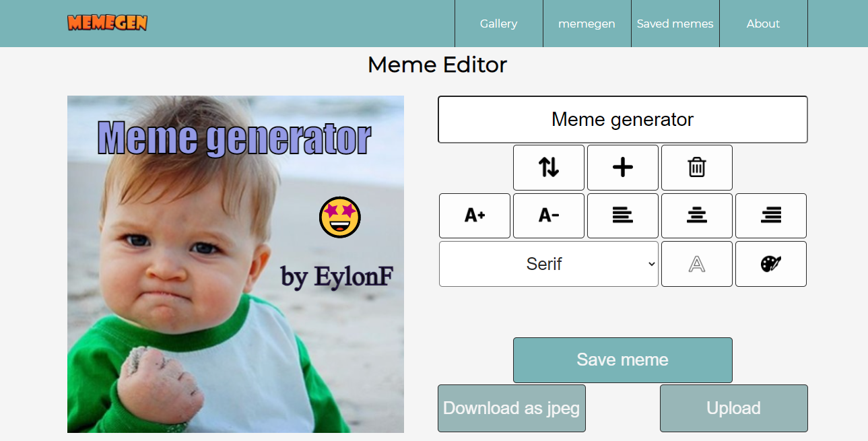Select the star-eyes emoji sticker on canvas
The image size is (868, 441).
[340, 217]
